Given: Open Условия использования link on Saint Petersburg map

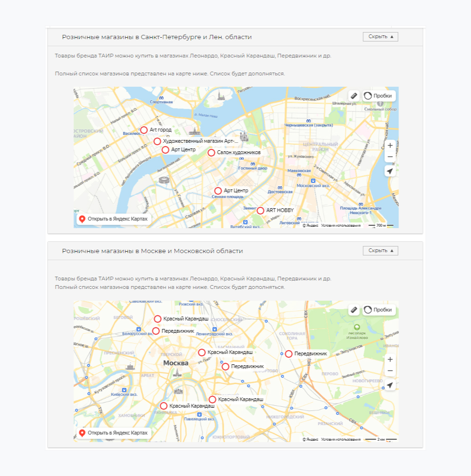Looking at the screenshot, I should (x=341, y=226).
